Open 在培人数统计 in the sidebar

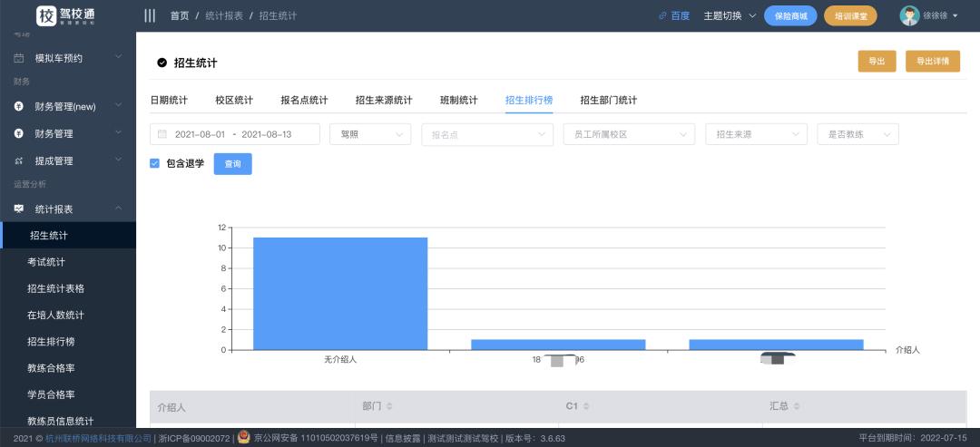pyautogui.click(x=67, y=316)
